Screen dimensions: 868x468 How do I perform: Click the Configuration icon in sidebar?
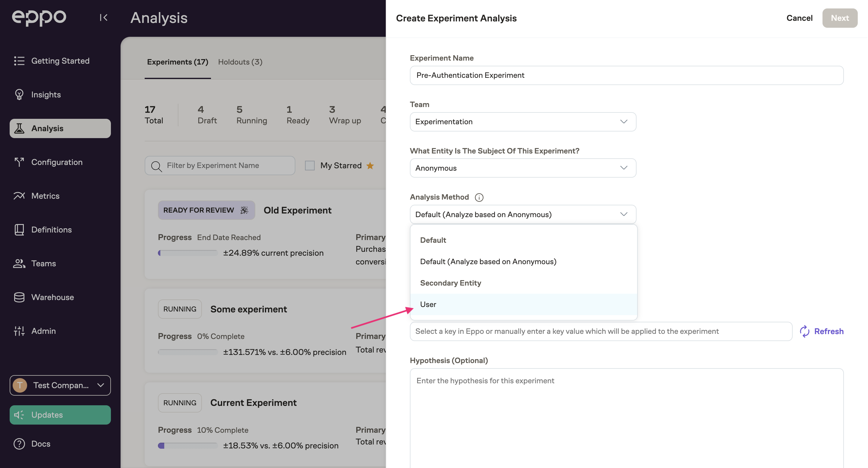pyautogui.click(x=20, y=162)
